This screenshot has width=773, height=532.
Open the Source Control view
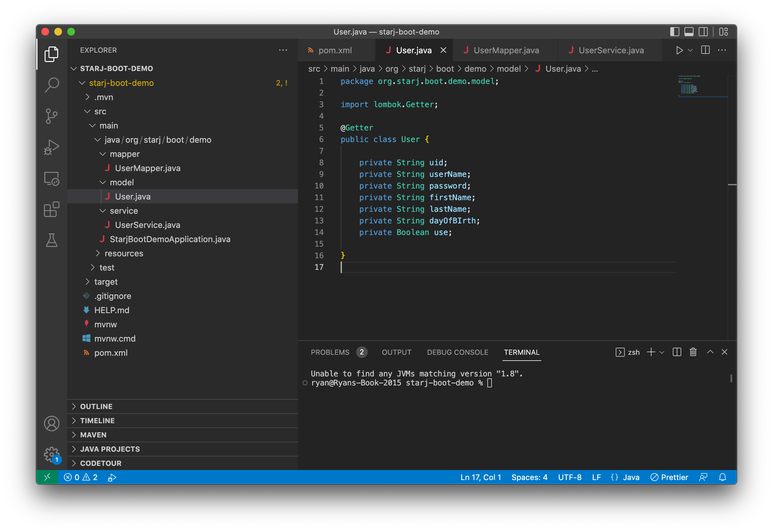click(51, 116)
